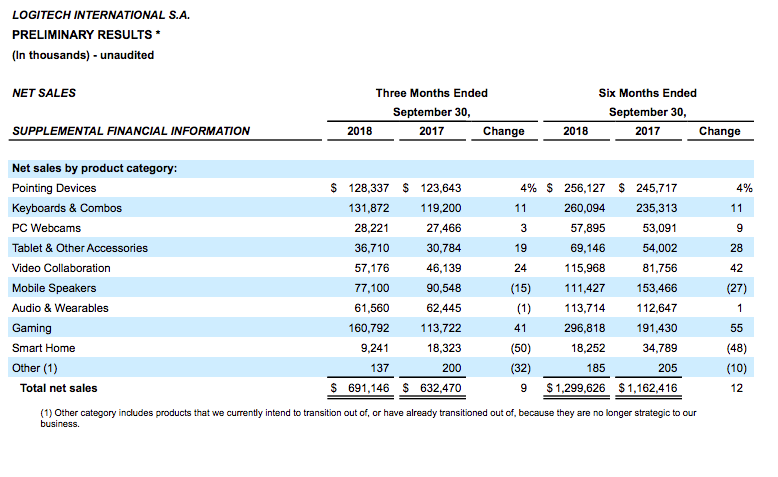Click the value 128,337 for Pointing Devices
Image resolution: width=778 pixels, height=477 pixels.
(x=369, y=188)
